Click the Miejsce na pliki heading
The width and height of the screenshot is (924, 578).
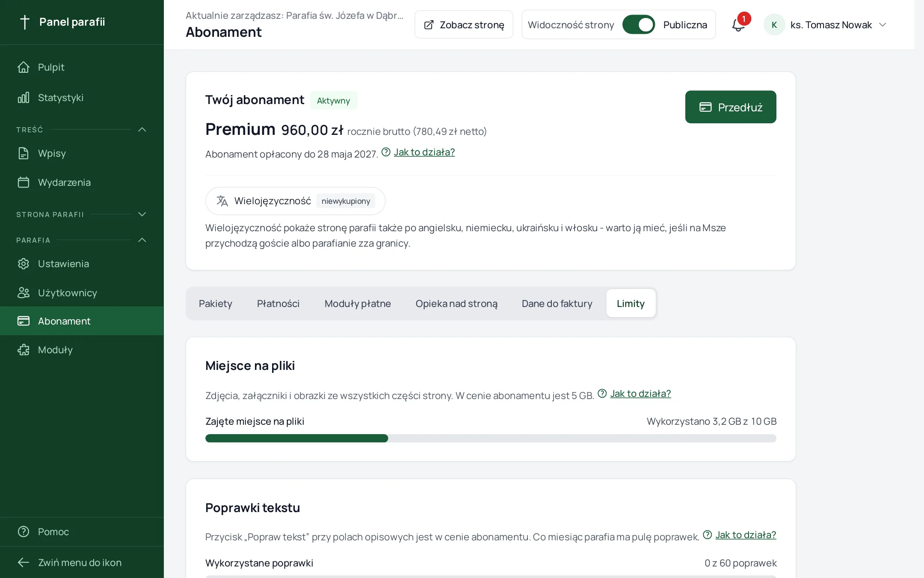tap(250, 366)
